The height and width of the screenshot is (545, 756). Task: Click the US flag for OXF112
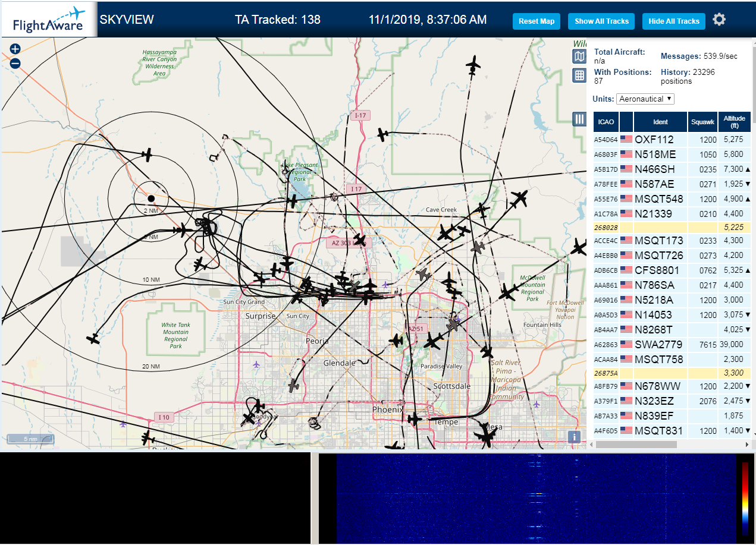[626, 139]
